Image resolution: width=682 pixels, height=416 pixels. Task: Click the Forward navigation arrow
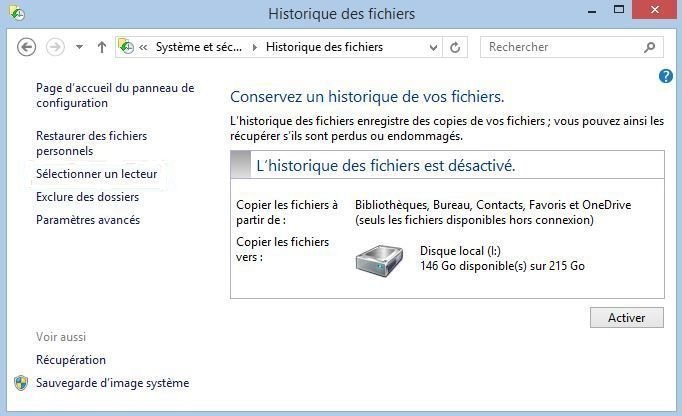click(x=55, y=47)
